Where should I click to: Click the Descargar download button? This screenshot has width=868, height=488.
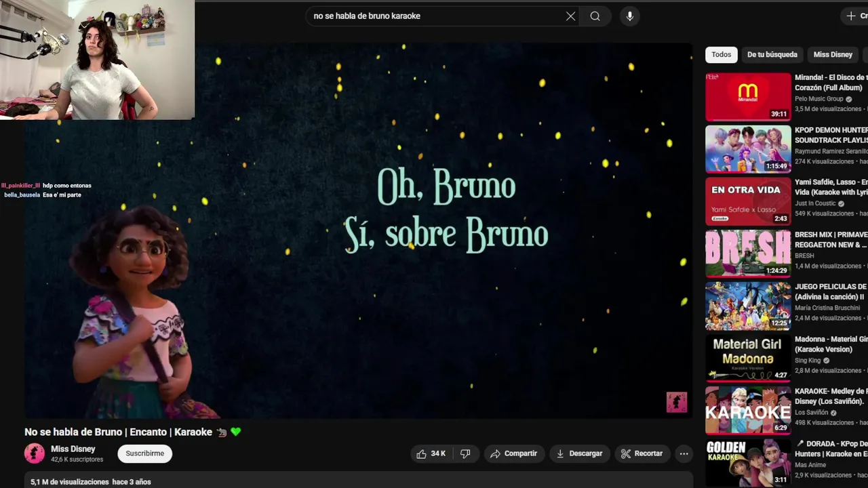(579, 453)
